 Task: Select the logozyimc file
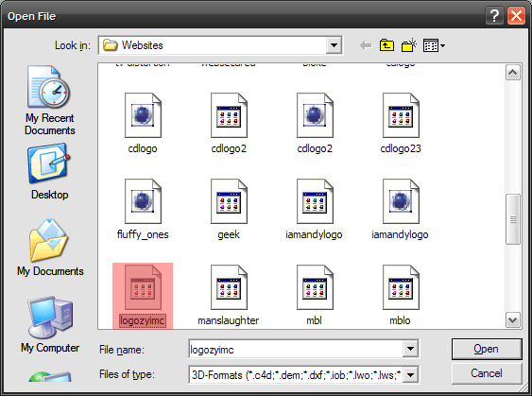[x=143, y=296]
